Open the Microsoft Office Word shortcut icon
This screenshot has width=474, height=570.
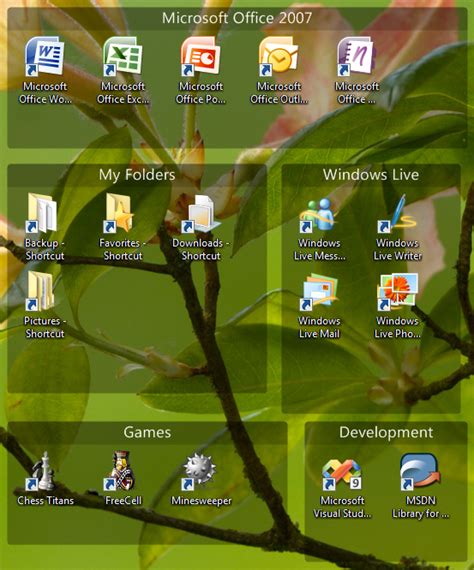44,56
